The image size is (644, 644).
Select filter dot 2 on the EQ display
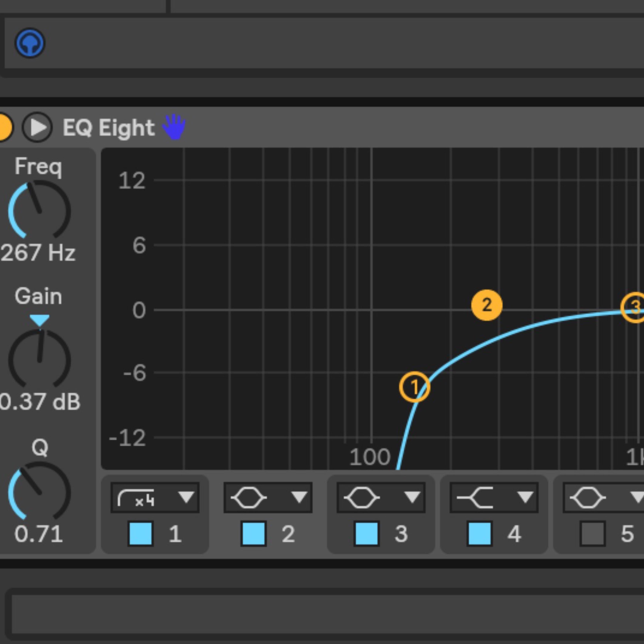487,305
